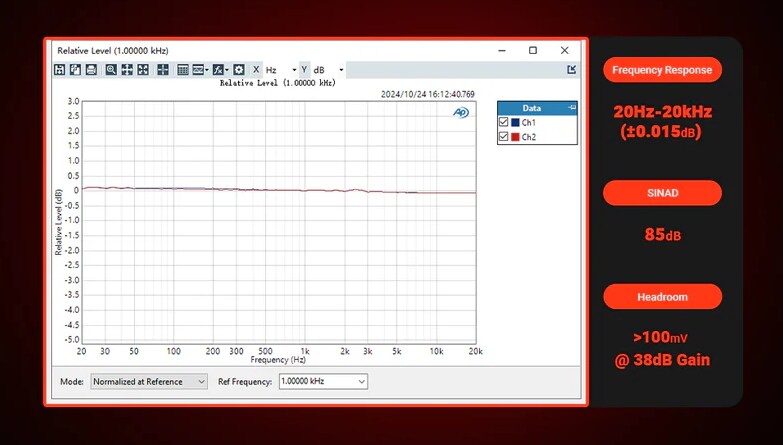This screenshot has width=783, height=445.
Task: Click the Ch1 blue color swatch
Action: pos(515,122)
